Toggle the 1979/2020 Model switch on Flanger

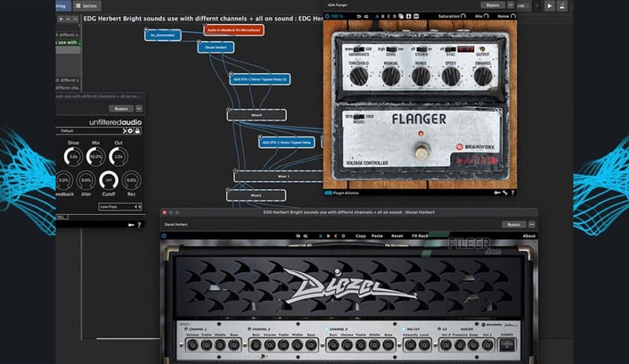click(359, 117)
